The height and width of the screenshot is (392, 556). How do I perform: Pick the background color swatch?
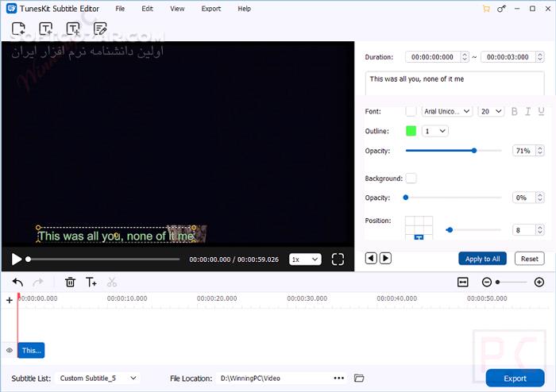411,178
